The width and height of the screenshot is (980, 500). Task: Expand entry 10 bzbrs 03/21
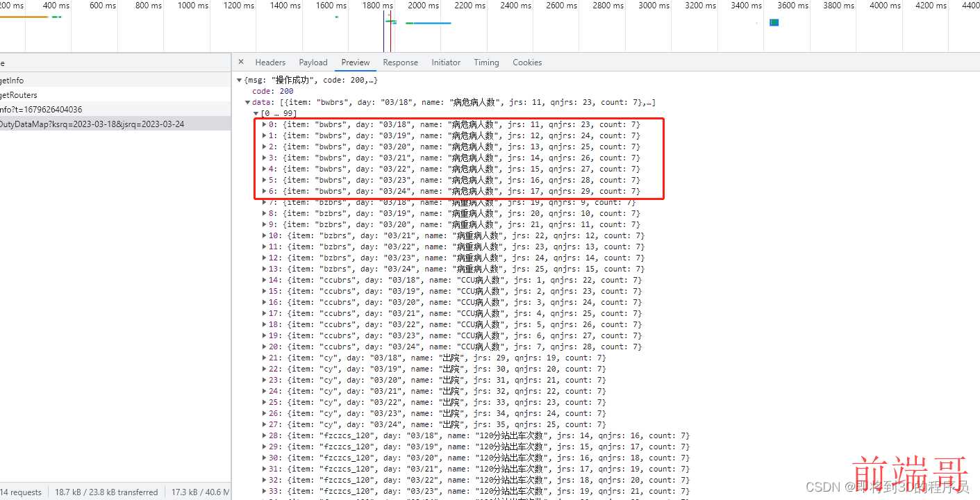coord(264,235)
